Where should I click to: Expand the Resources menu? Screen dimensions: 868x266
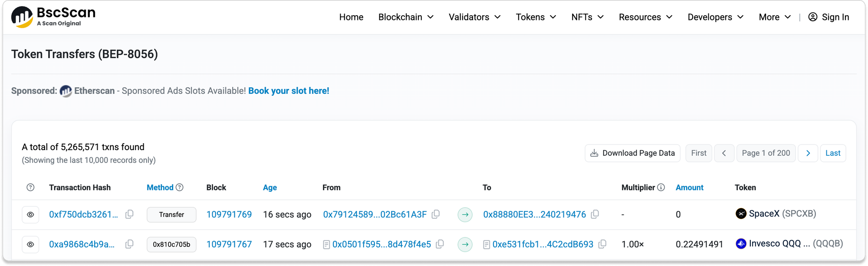(646, 17)
